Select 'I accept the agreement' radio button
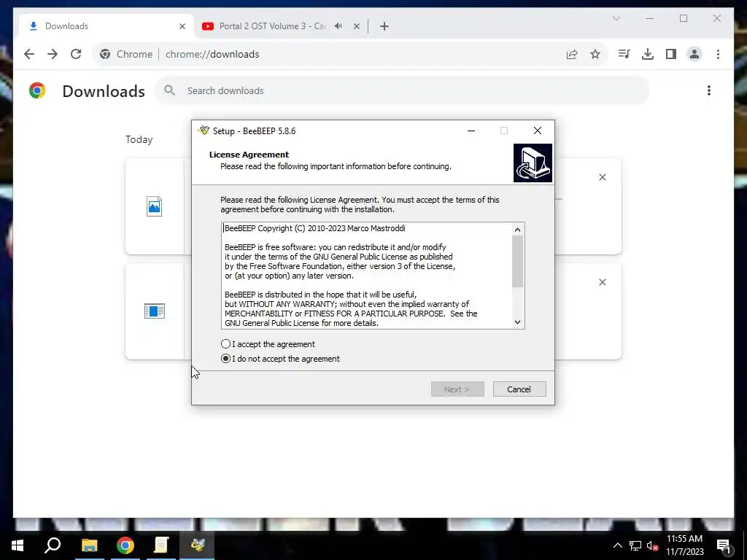Screen dimensions: 747x560 [226, 344]
